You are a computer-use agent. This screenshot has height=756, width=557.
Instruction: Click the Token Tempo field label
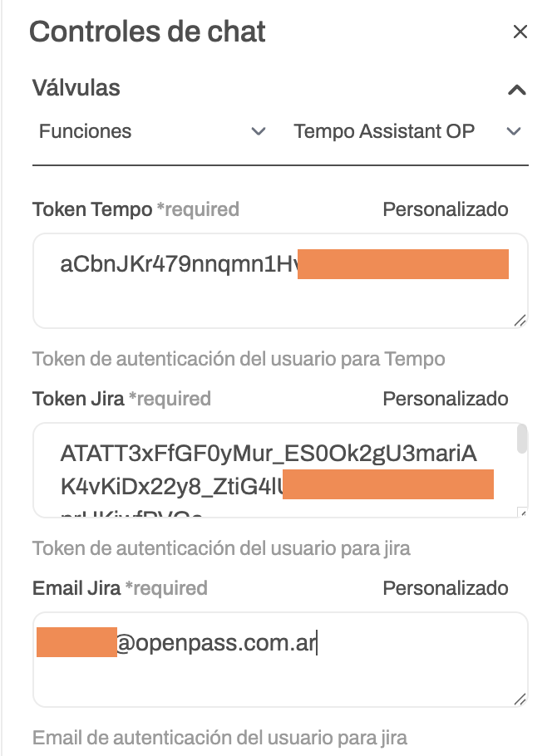pyautogui.click(x=92, y=209)
